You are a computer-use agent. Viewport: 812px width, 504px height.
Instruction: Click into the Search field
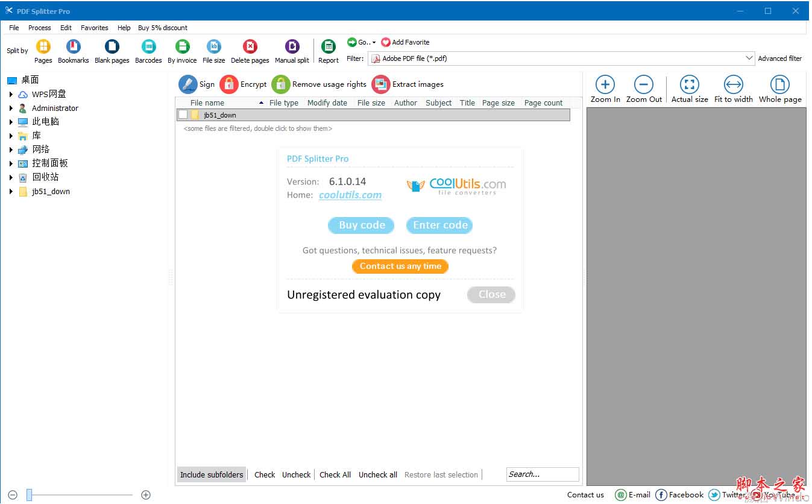coord(543,474)
